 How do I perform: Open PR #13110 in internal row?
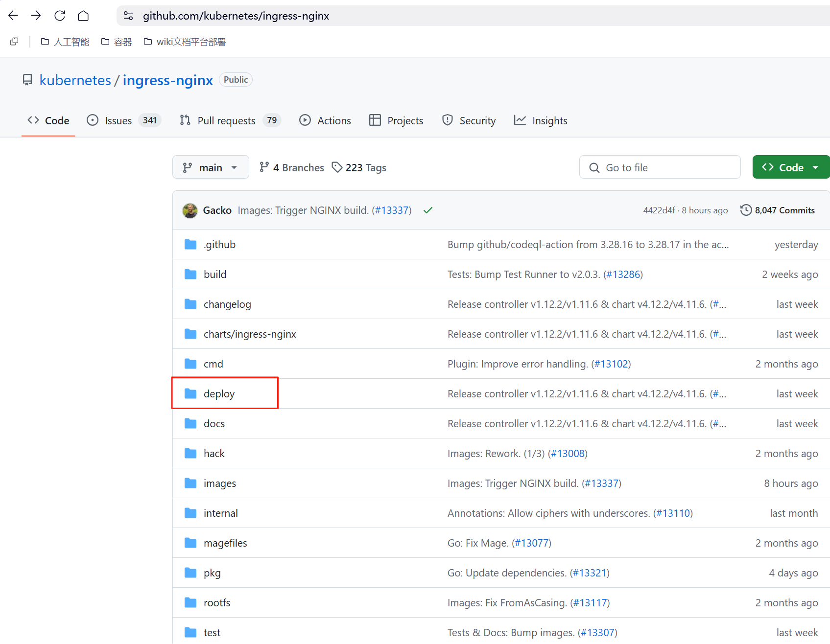click(673, 513)
